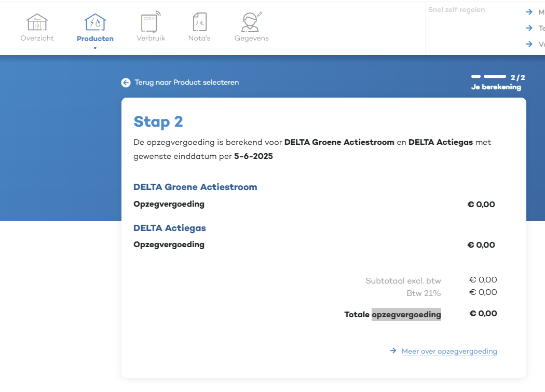This screenshot has width=545, height=392.
Task: Open the Overzicht house icon
Action: [x=37, y=22]
